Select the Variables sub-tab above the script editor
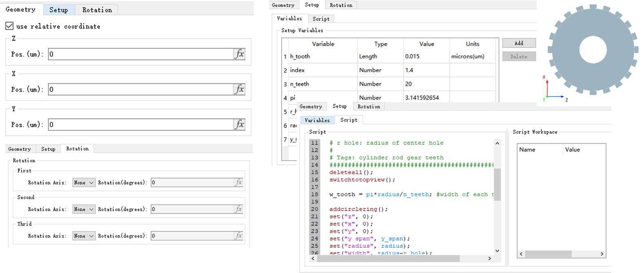The width and height of the screenshot is (644, 273). coord(317,120)
